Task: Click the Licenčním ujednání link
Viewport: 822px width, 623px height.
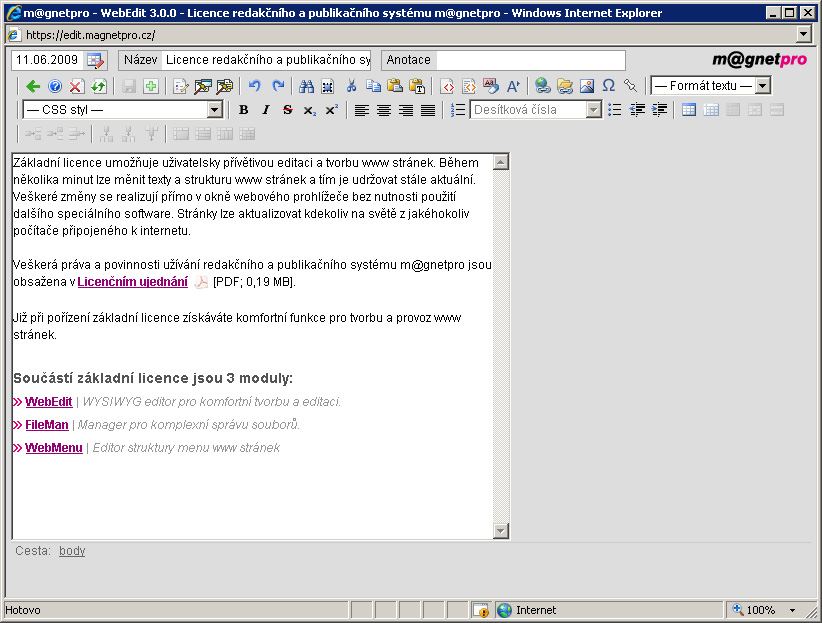Action: click(x=132, y=282)
